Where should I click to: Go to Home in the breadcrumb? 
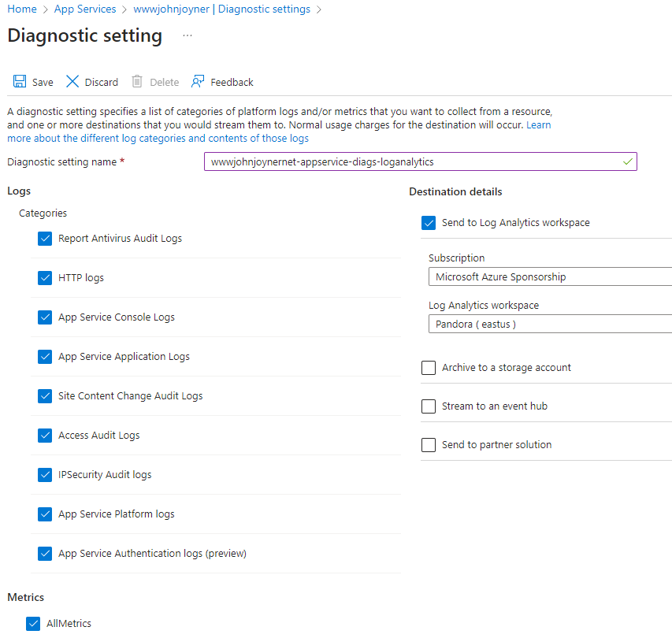(x=21, y=9)
